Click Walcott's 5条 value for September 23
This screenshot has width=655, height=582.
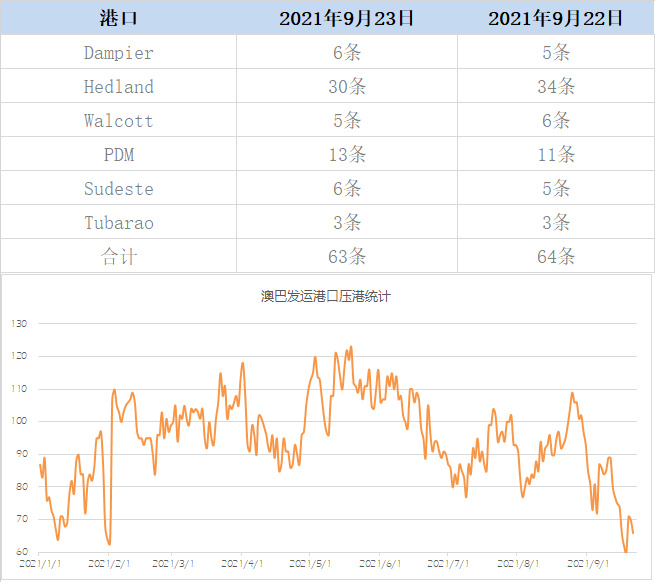tap(347, 121)
